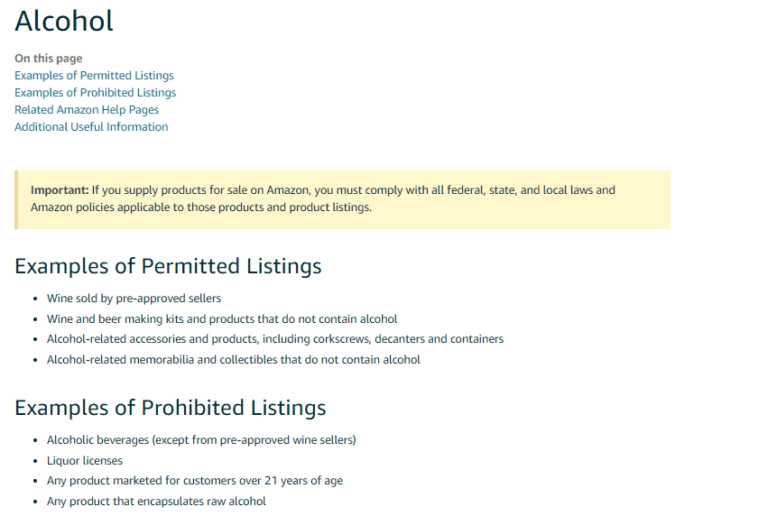Jump to Additional Useful Information
This screenshot has width=768, height=516.
[91, 127]
